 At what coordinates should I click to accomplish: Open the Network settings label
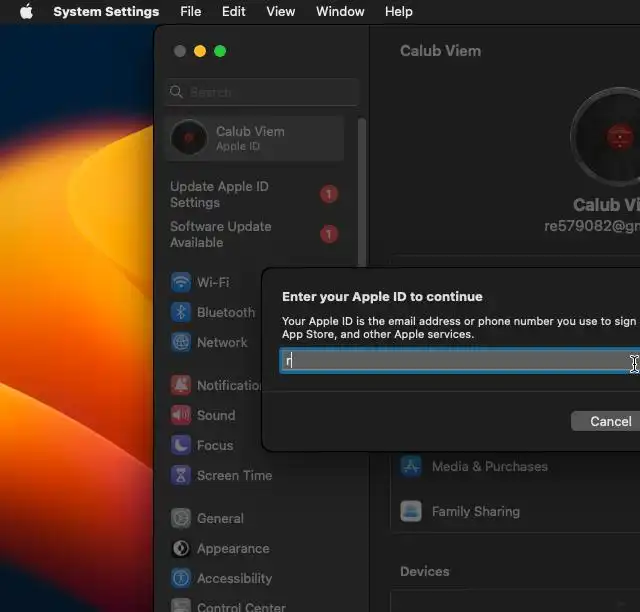point(222,342)
